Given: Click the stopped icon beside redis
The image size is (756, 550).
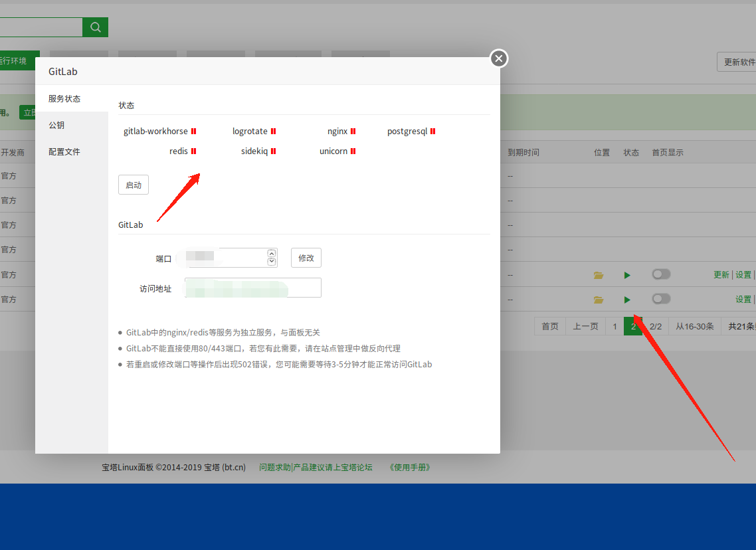Looking at the screenshot, I should 194,151.
